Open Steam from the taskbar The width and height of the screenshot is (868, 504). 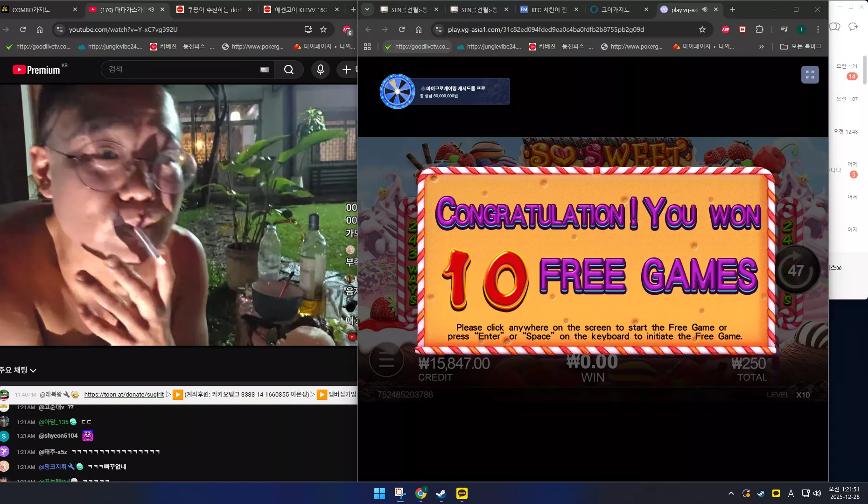[x=441, y=493]
